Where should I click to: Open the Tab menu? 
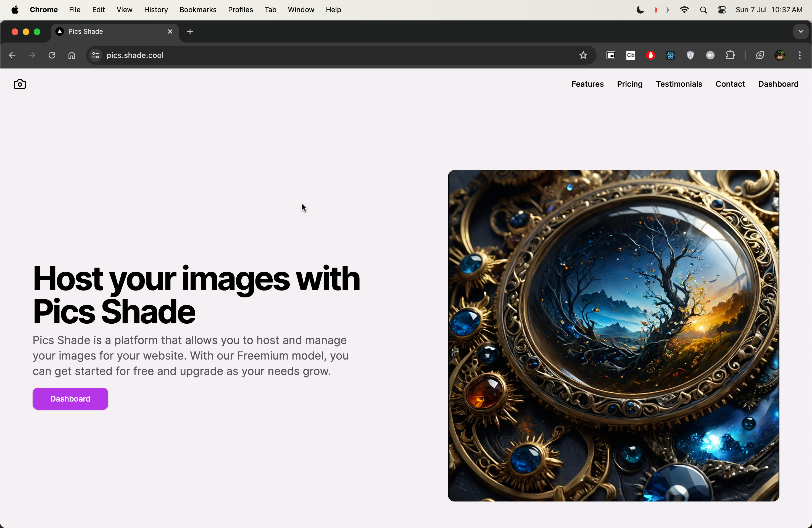pyautogui.click(x=270, y=10)
